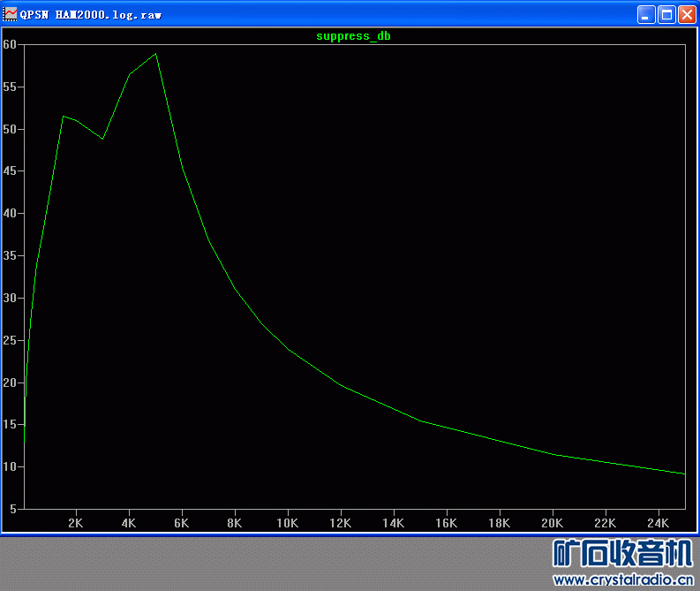Click the 5 value at Y axis bottom
This screenshot has height=591, width=700.
tap(12, 509)
